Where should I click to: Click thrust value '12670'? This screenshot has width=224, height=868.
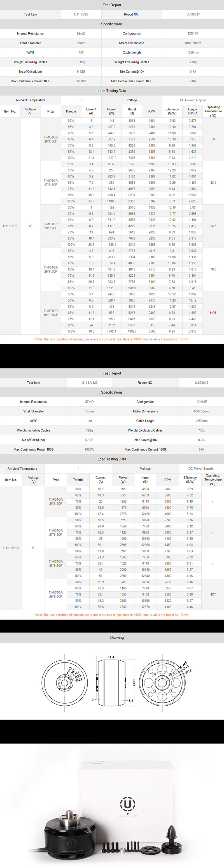pyautogui.click(x=146, y=607)
